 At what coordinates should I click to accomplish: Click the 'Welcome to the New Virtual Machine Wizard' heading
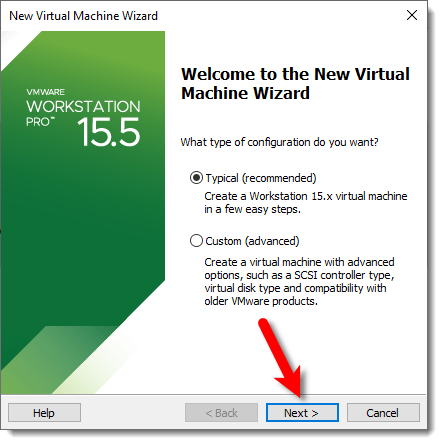[295, 83]
